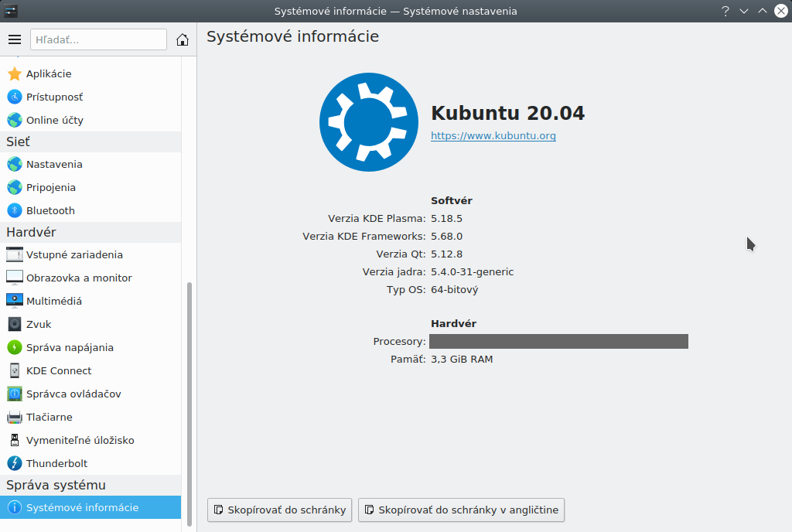The image size is (792, 532).
Task: Select Nastavenia under the Sieť section
Action: point(90,164)
